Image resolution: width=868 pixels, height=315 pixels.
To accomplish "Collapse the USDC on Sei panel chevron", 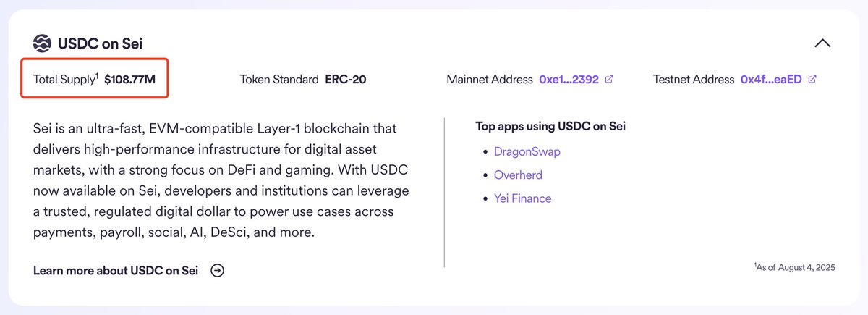I will point(822,43).
